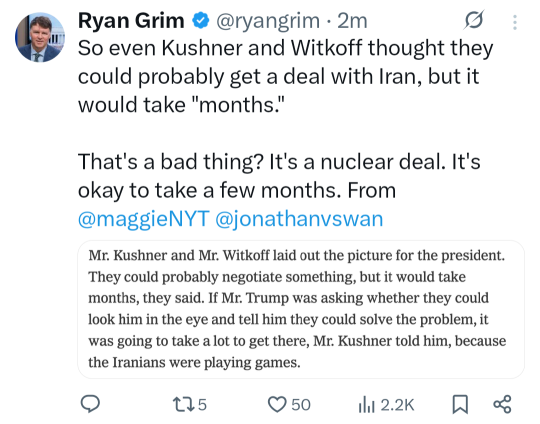540x424 pixels.
Task: Bookmark this tweet
Action: coord(460,404)
